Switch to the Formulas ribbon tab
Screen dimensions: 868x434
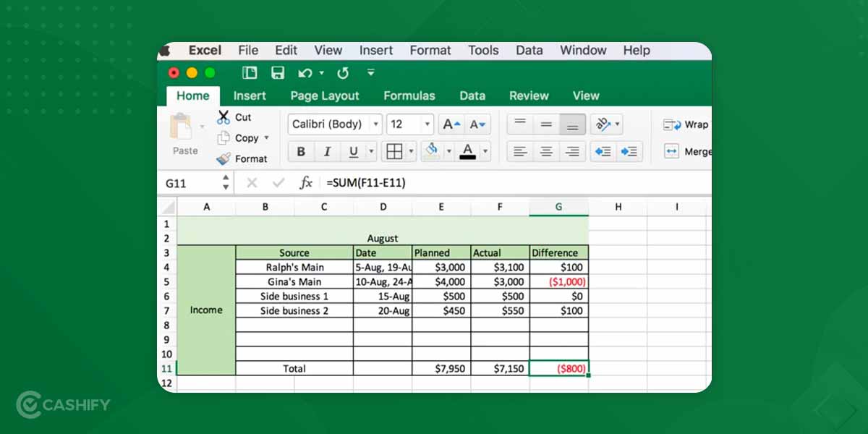(409, 95)
